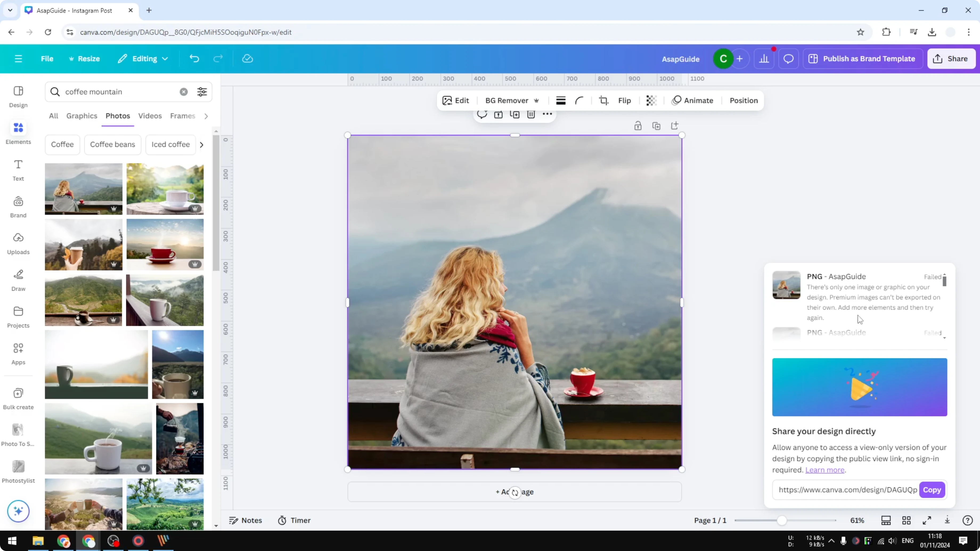Clear the coffee mountain search field
Viewport: 980px width, 551px height.
coord(184,92)
